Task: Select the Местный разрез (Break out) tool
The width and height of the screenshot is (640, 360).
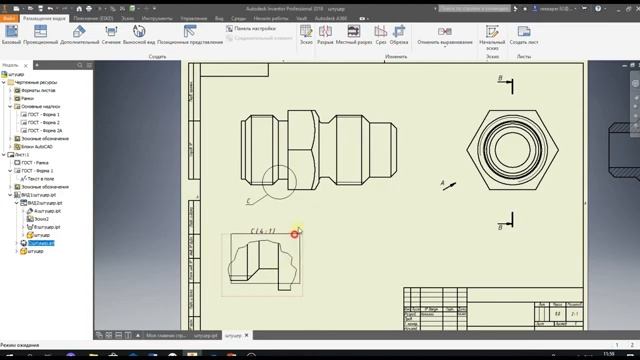Action: 354,34
